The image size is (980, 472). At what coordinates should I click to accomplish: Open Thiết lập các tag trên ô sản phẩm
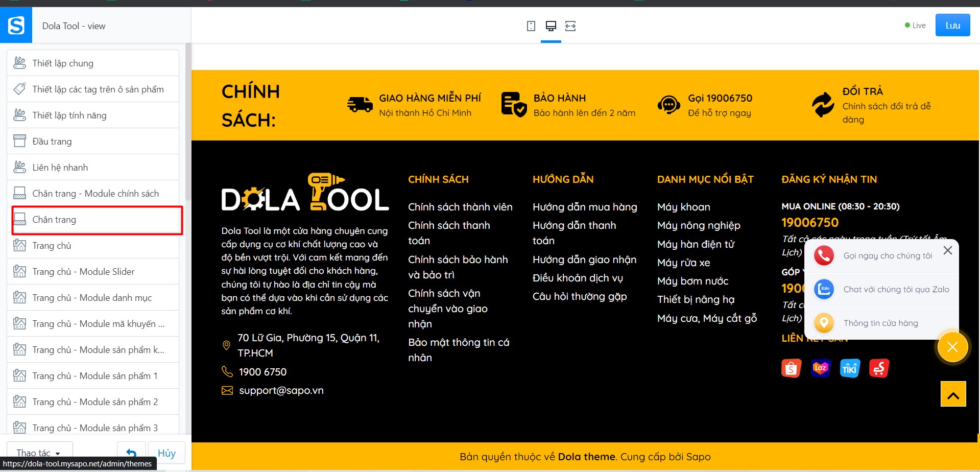pyautogui.click(x=93, y=89)
